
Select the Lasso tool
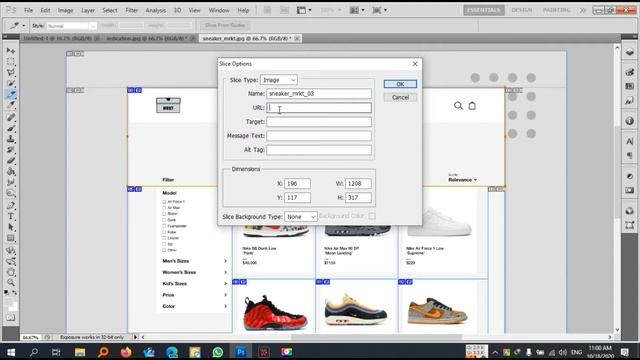pyautogui.click(x=11, y=73)
